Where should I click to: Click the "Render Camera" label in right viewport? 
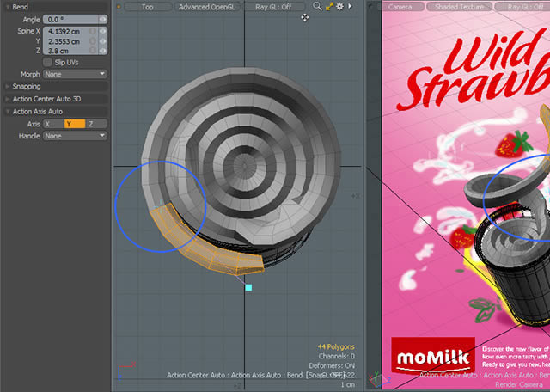point(518,384)
